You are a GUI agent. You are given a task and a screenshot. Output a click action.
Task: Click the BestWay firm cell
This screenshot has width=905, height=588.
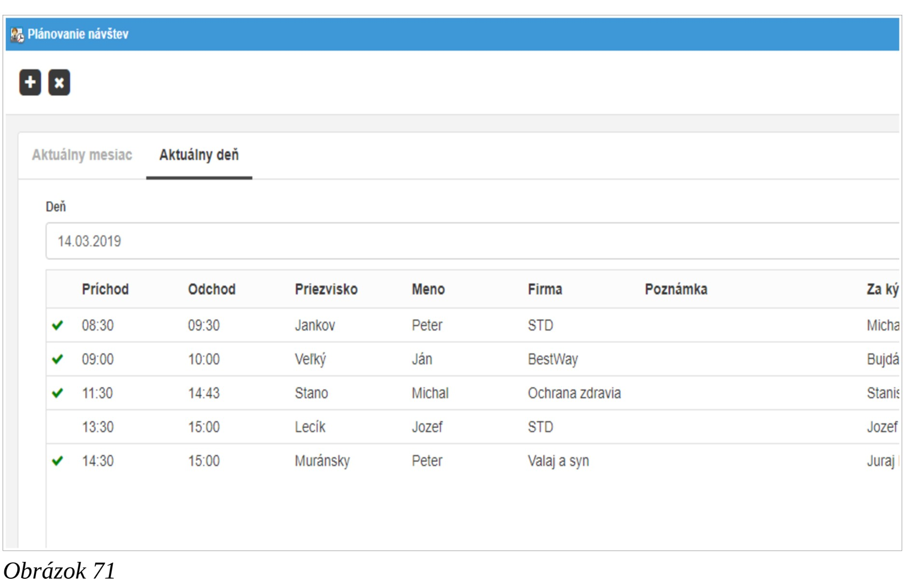[x=552, y=360]
